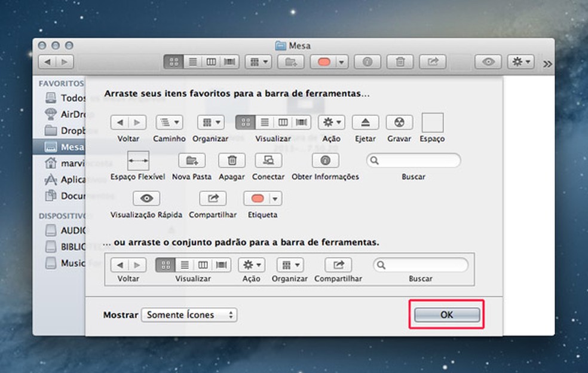Screen dimensions: 588x373
Task: Switch to list view in Finder toolbar
Action: coord(193,62)
